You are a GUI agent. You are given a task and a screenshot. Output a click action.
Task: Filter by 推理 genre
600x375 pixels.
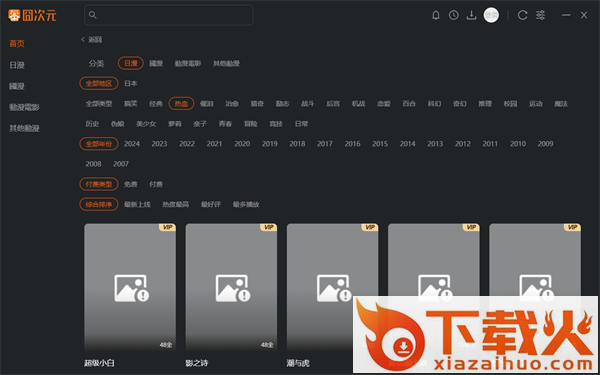485,104
